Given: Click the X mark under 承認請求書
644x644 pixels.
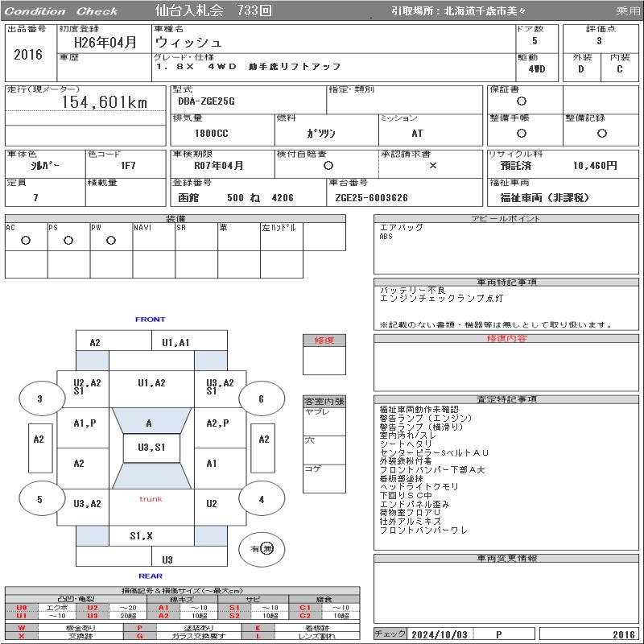Looking at the screenshot, I should [x=433, y=165].
